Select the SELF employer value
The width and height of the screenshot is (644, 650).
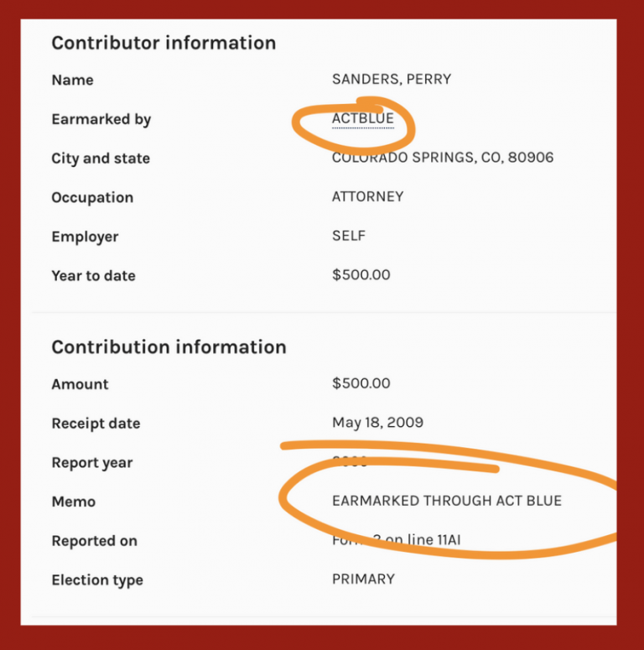[349, 237]
